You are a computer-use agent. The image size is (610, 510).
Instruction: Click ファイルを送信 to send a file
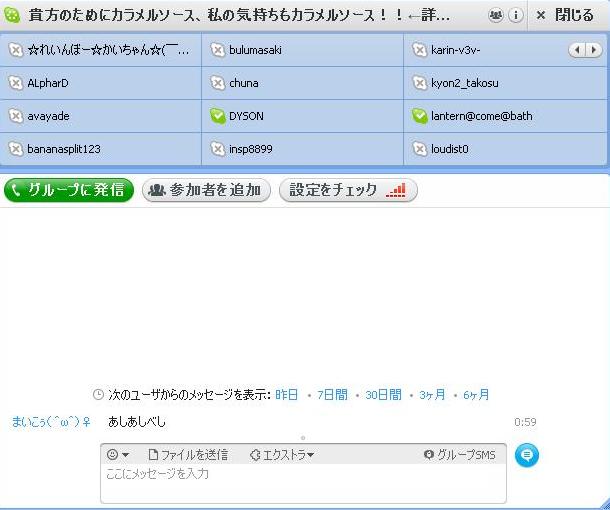(x=187, y=455)
